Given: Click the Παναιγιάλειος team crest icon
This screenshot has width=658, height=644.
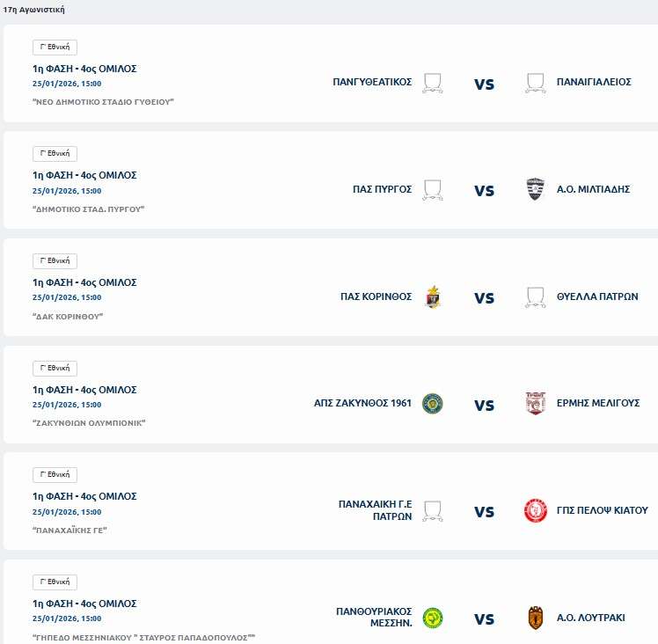Looking at the screenshot, I should click(535, 83).
